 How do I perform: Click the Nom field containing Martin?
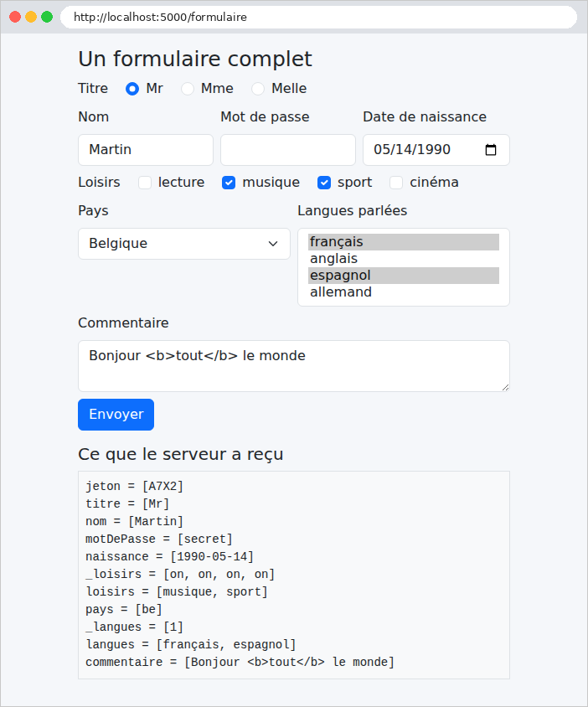[146, 150]
